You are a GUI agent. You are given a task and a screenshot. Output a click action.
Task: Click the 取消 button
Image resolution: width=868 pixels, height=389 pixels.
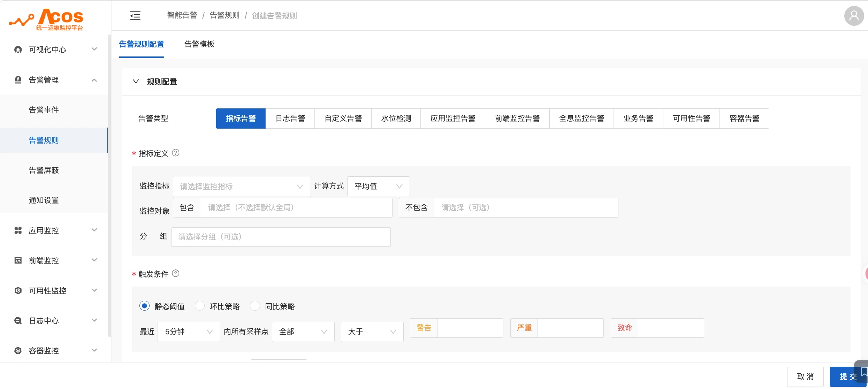click(x=805, y=376)
